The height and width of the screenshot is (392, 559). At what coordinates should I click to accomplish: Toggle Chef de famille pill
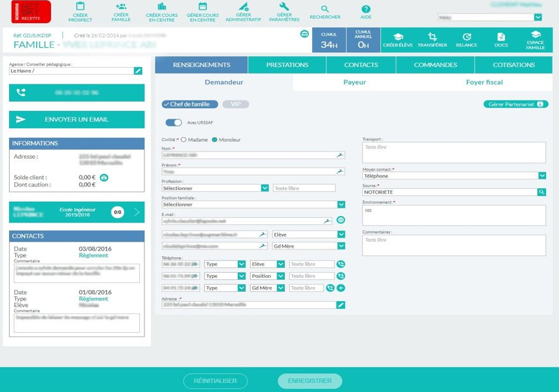(x=190, y=104)
